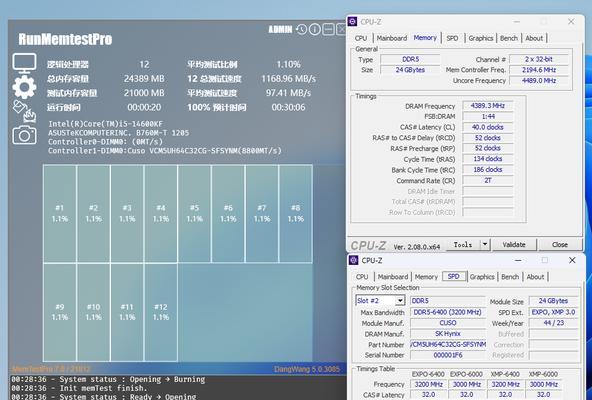Click the Validate button
The height and width of the screenshot is (400, 592).
coord(514,245)
